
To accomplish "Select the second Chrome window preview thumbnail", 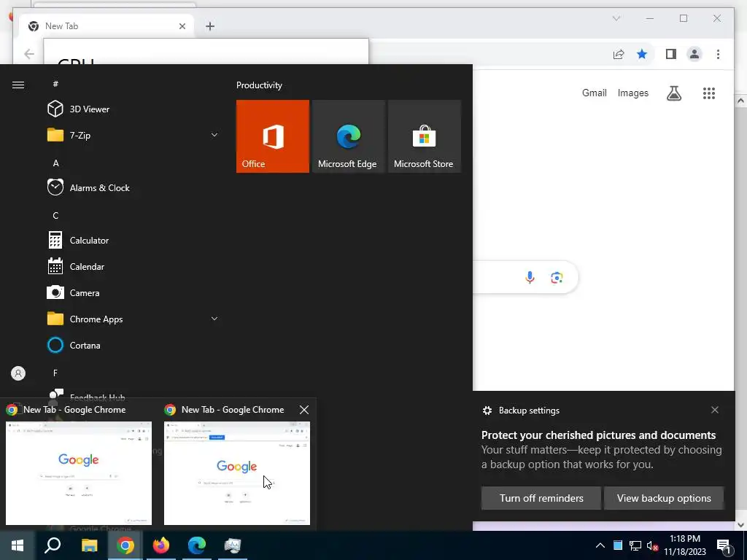I will [x=237, y=472].
